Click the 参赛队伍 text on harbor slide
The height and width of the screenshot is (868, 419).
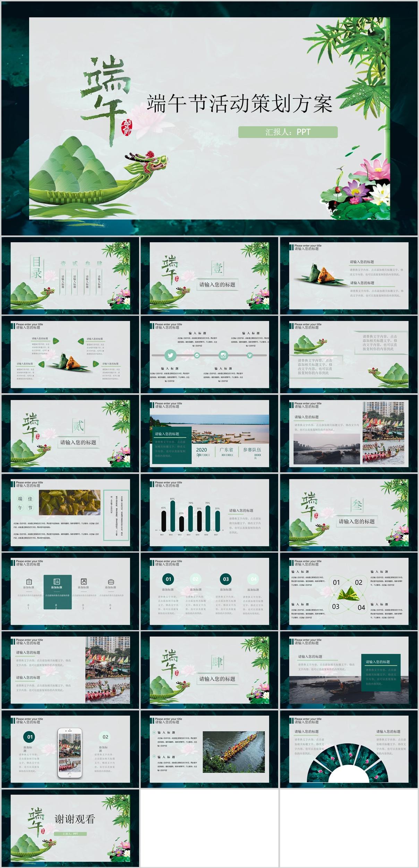[252, 449]
